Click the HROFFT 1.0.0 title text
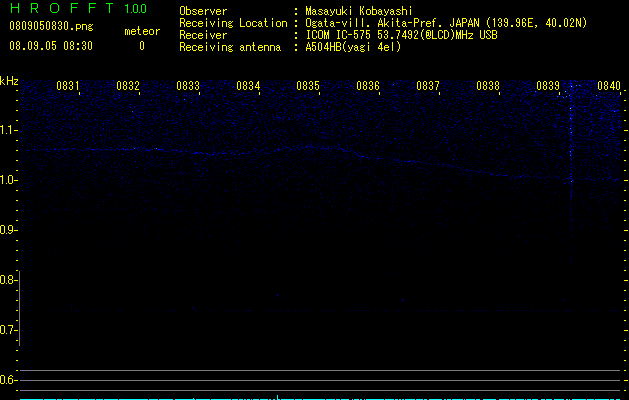629x400 pixels. click(x=78, y=8)
